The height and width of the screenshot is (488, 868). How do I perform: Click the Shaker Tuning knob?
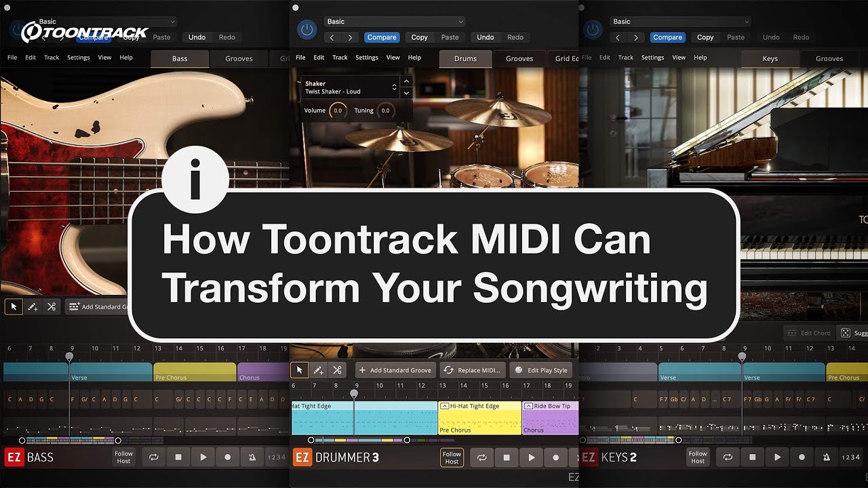(x=385, y=110)
